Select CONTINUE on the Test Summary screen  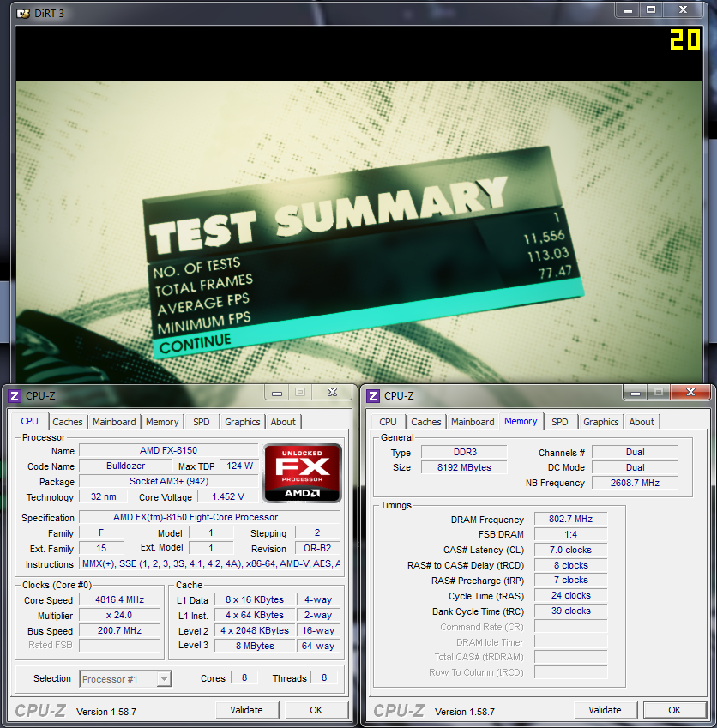pyautogui.click(x=195, y=341)
